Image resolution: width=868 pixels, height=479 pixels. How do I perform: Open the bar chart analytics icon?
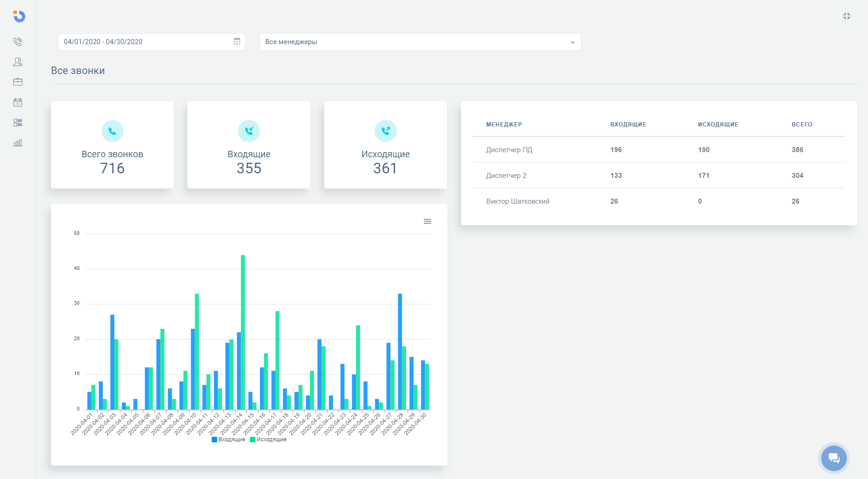click(18, 143)
